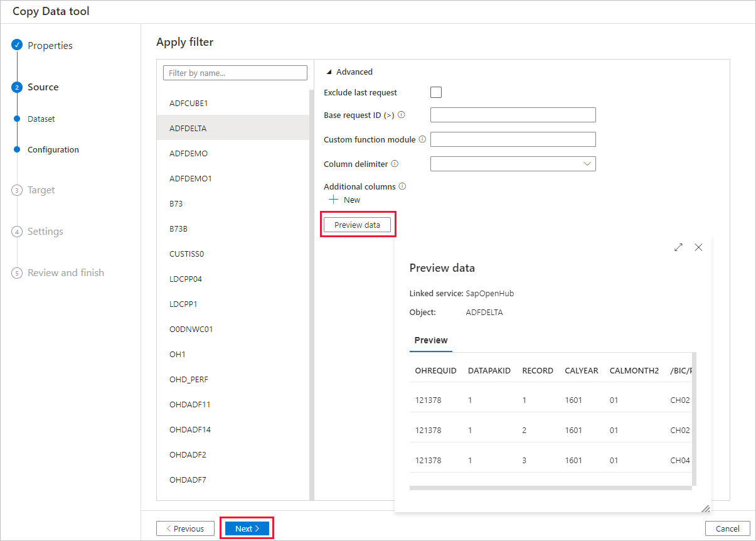Switch to the Preview tab
This screenshot has height=541, width=756.
(x=430, y=340)
